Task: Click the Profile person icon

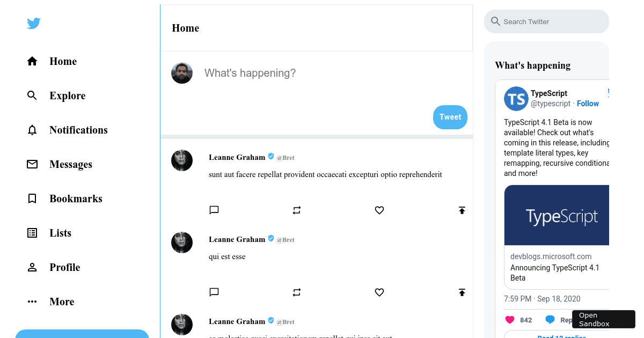Action: click(x=32, y=267)
